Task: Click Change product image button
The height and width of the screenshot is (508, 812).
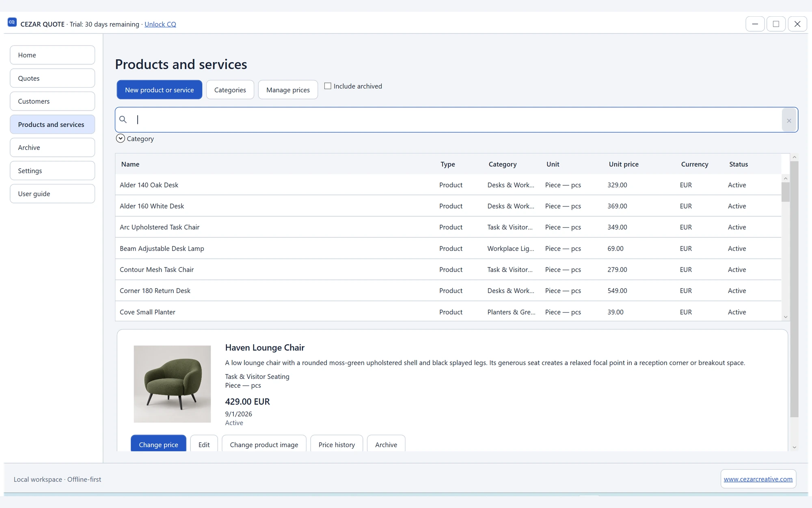Action: (264, 444)
